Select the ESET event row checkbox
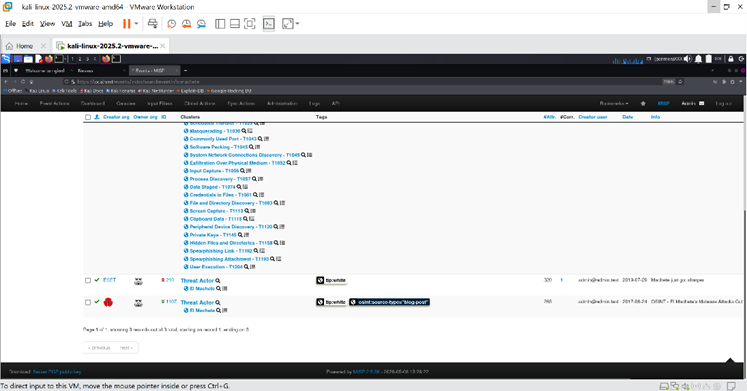This screenshot has height=391, width=747. click(88, 281)
